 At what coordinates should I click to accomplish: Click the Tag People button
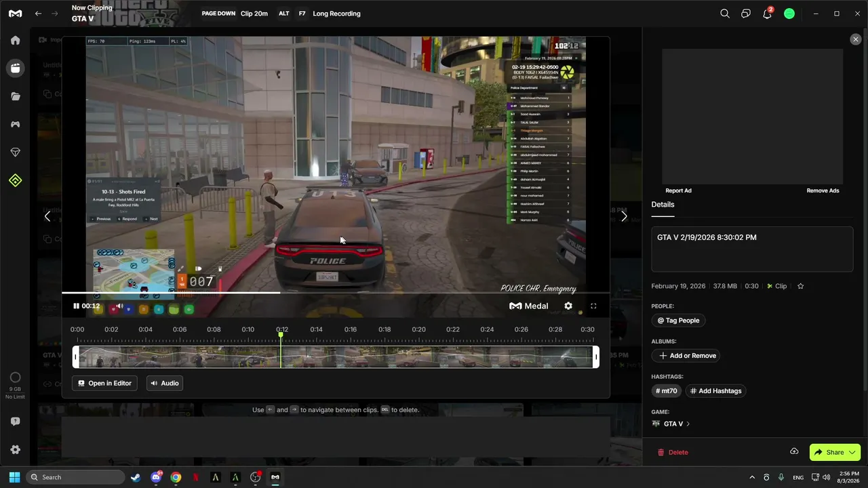[678, 321]
